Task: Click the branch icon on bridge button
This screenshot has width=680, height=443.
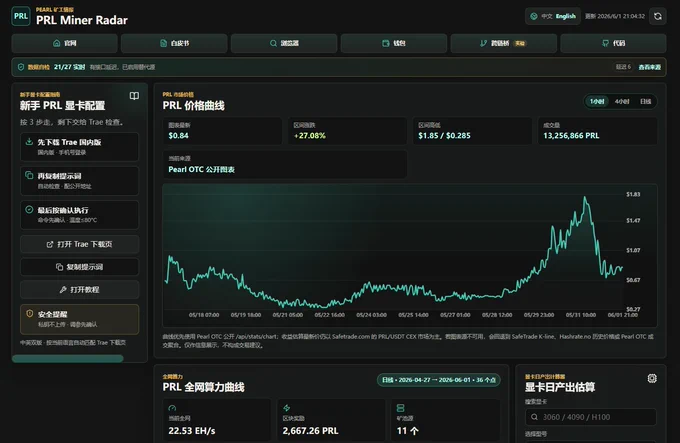Action: (483, 43)
